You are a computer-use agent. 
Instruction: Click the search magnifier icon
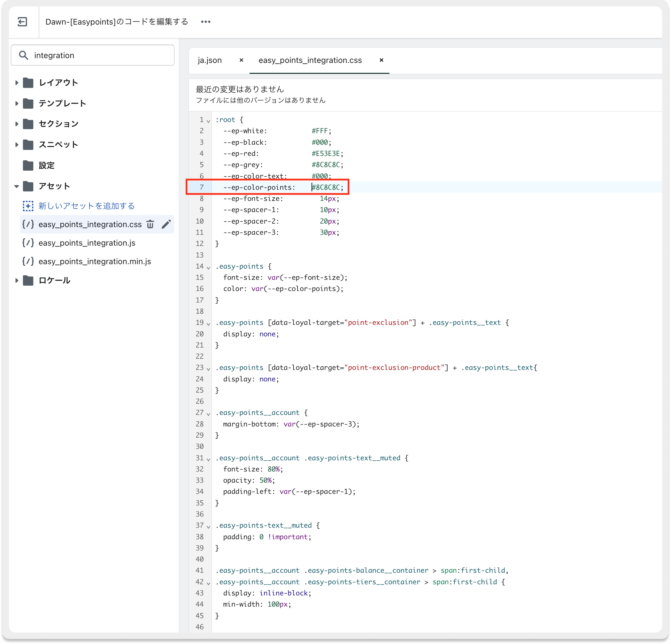pyautogui.click(x=23, y=55)
